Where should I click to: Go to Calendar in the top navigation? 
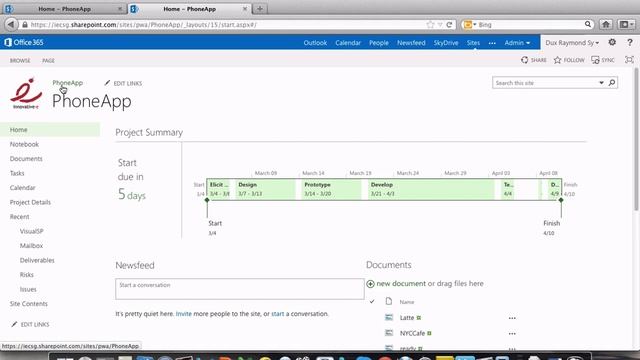click(x=348, y=43)
